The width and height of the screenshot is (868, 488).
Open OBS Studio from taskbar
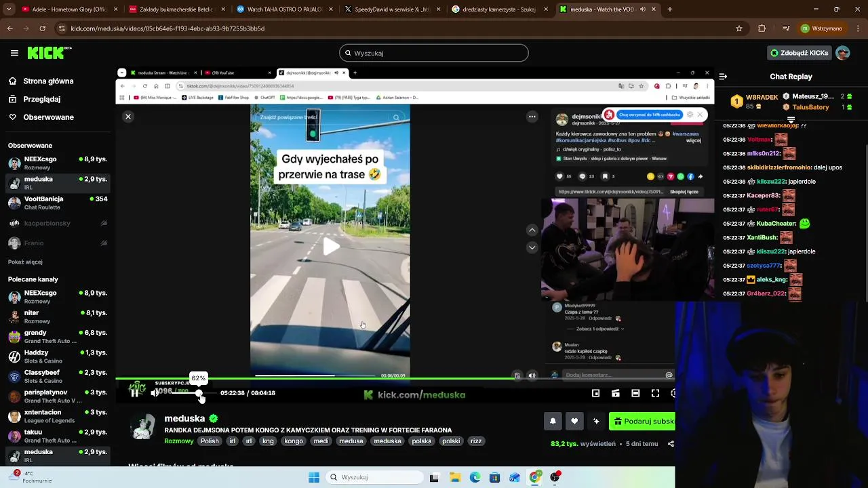[555, 477]
